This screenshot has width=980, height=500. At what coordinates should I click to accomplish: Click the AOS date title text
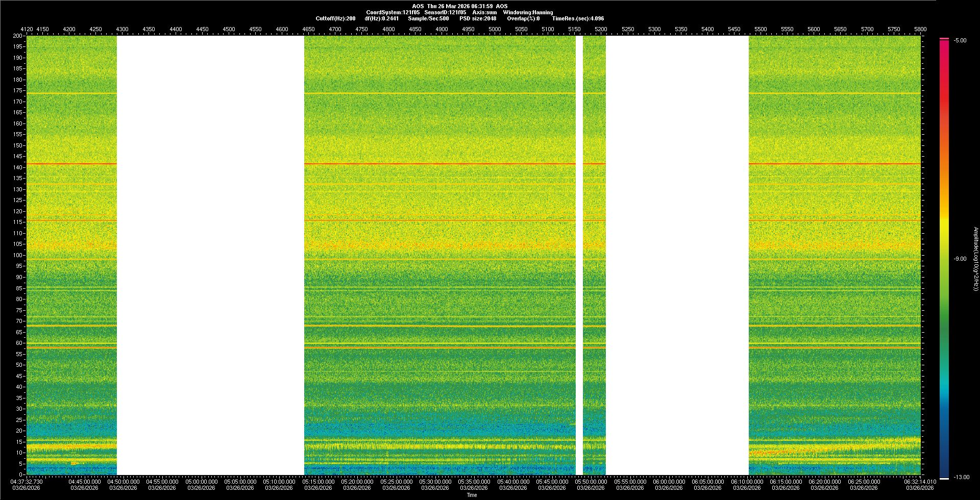[459, 6]
